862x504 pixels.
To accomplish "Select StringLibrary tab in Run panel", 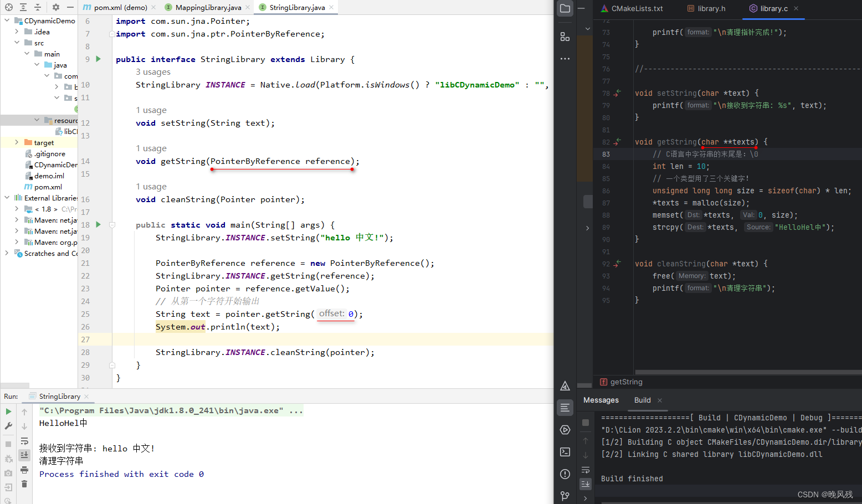I will coord(59,396).
